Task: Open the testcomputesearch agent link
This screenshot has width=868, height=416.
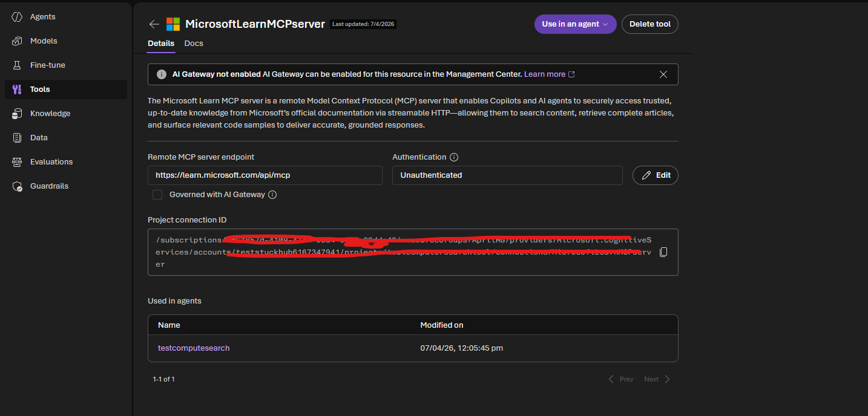Action: (x=194, y=348)
